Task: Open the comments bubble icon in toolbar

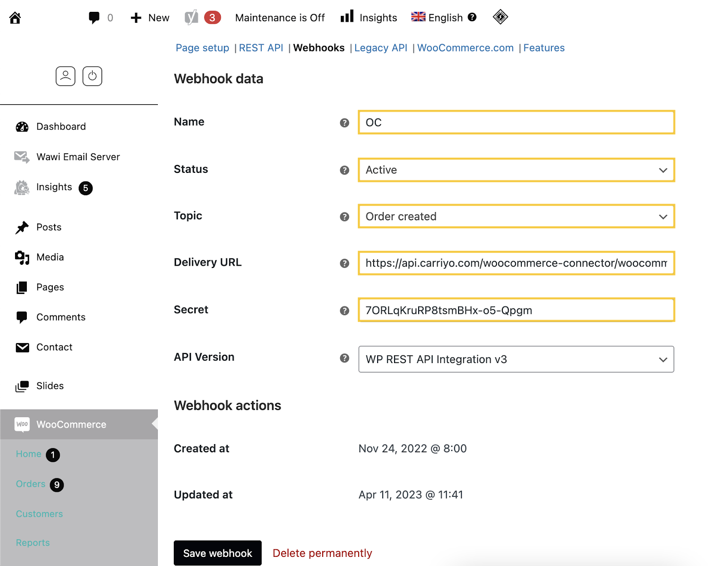Action: [94, 18]
